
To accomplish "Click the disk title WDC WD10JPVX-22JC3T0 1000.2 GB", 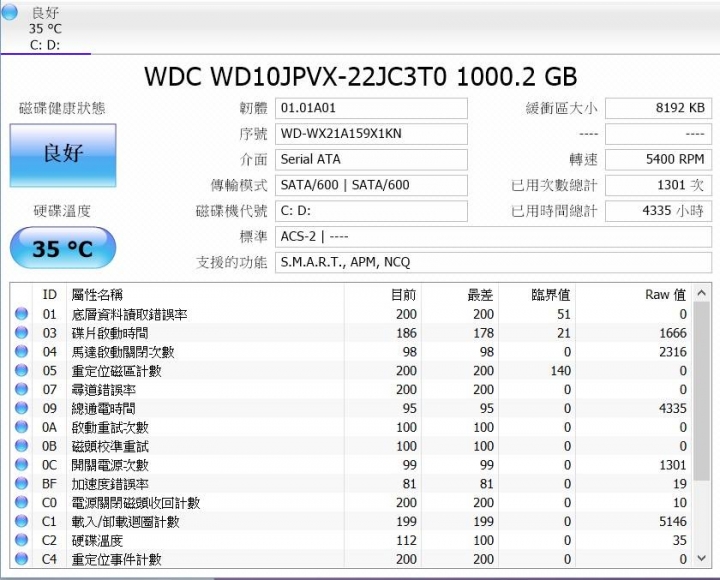I will pos(360,76).
